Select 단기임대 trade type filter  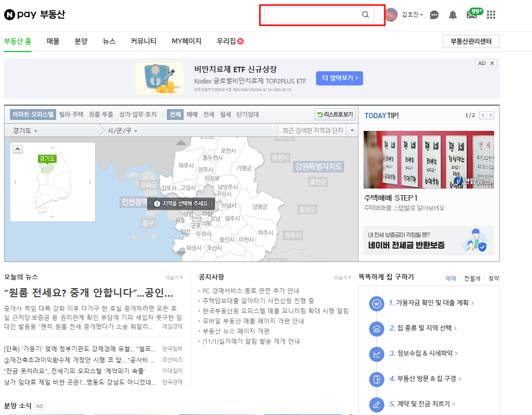coord(248,115)
